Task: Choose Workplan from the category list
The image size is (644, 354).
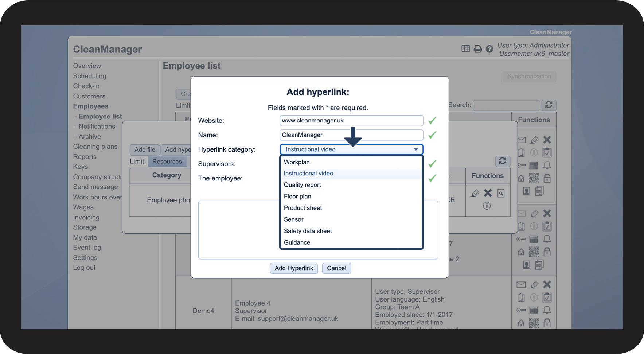Action: point(351,162)
